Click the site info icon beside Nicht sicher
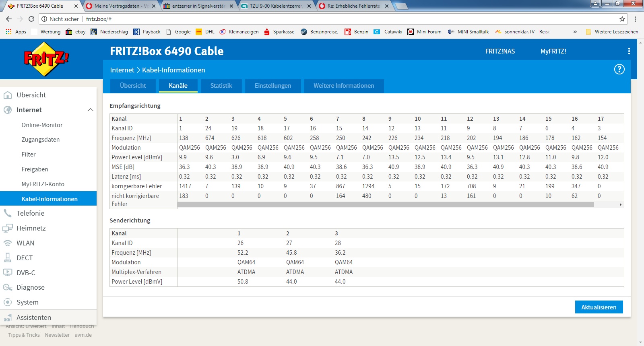Screen dimensions: 644x346 click(x=44, y=19)
